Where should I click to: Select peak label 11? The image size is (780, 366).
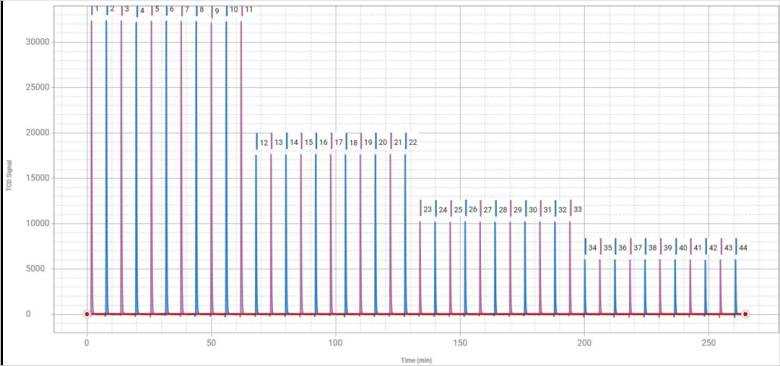click(249, 9)
